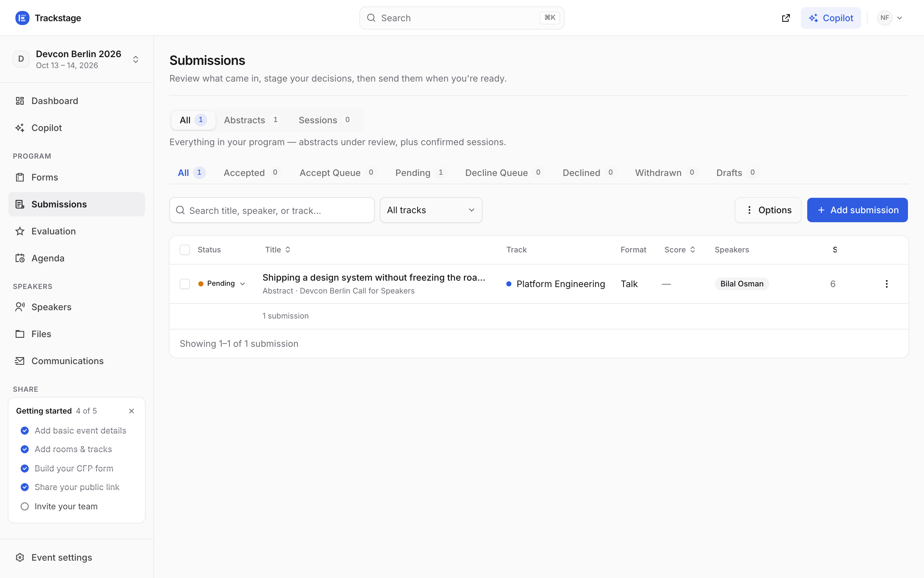The width and height of the screenshot is (924, 578).
Task: Click the Platform Engineering track cell
Action: (x=556, y=284)
